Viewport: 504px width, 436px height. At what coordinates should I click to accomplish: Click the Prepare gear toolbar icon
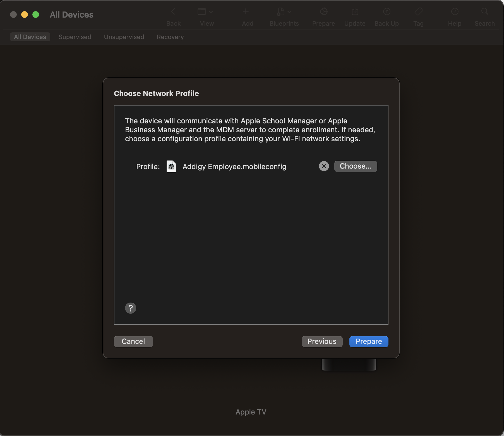click(324, 12)
